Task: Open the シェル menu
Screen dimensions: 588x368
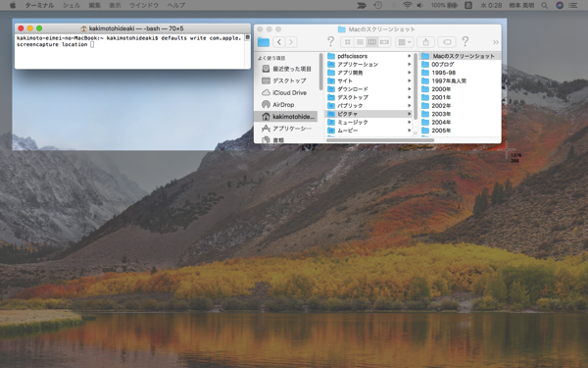Action: pos(72,5)
